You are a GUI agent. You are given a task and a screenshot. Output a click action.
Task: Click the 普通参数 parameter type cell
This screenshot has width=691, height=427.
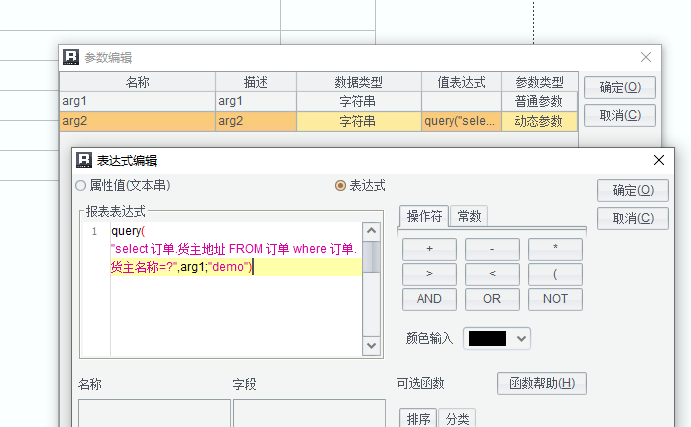click(x=539, y=101)
